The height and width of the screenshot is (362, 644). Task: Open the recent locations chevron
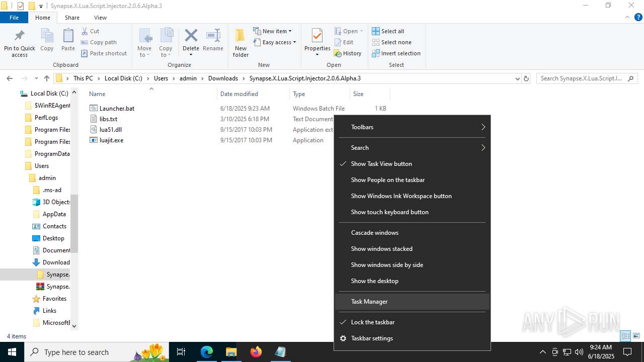pyautogui.click(x=36, y=78)
